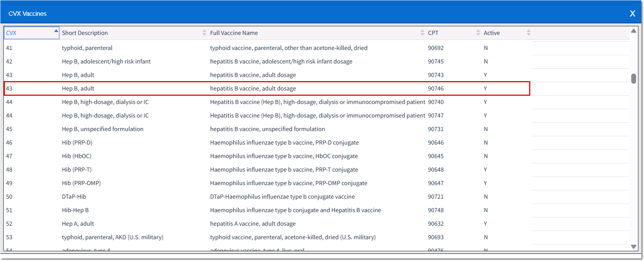Click CPT code 90645
The height and width of the screenshot is (261, 644).
[x=436, y=156]
